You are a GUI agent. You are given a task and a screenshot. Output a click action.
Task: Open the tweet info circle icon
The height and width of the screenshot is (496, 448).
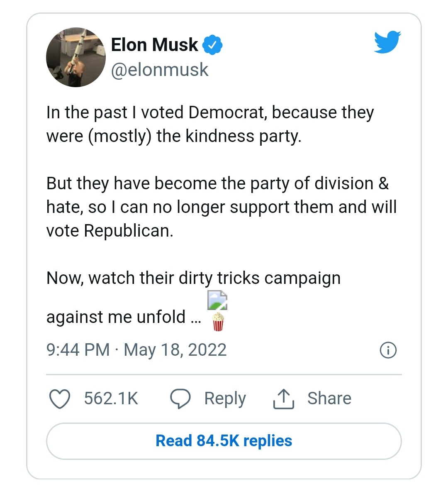tap(388, 350)
